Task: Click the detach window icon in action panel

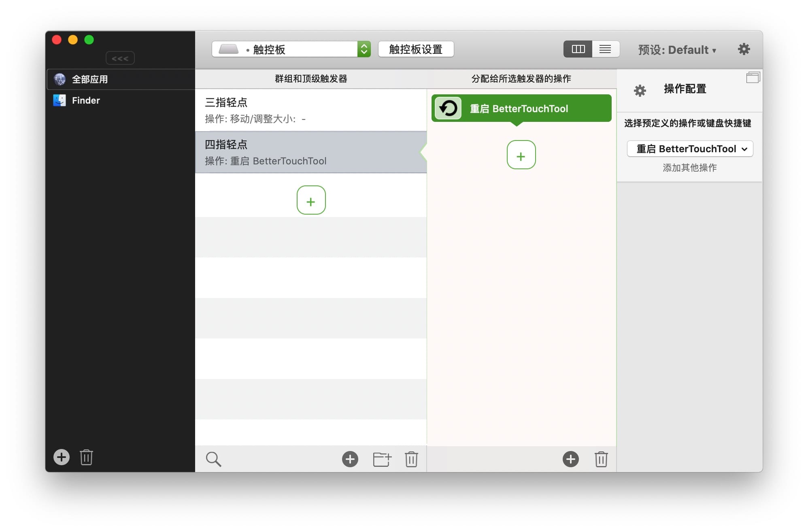Action: [753, 77]
